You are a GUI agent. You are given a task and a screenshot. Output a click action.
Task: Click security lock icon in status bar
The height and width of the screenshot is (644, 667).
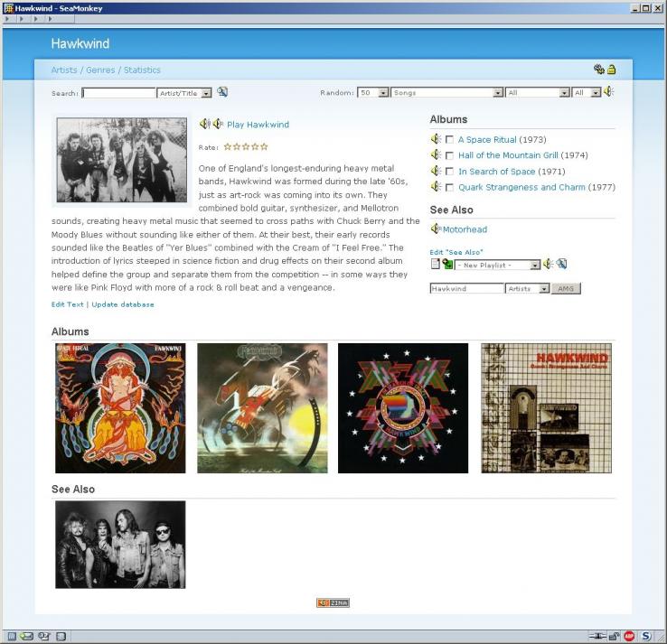(614, 637)
